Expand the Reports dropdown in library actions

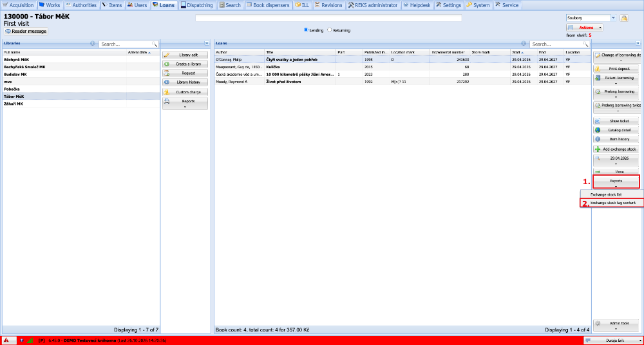tap(185, 104)
